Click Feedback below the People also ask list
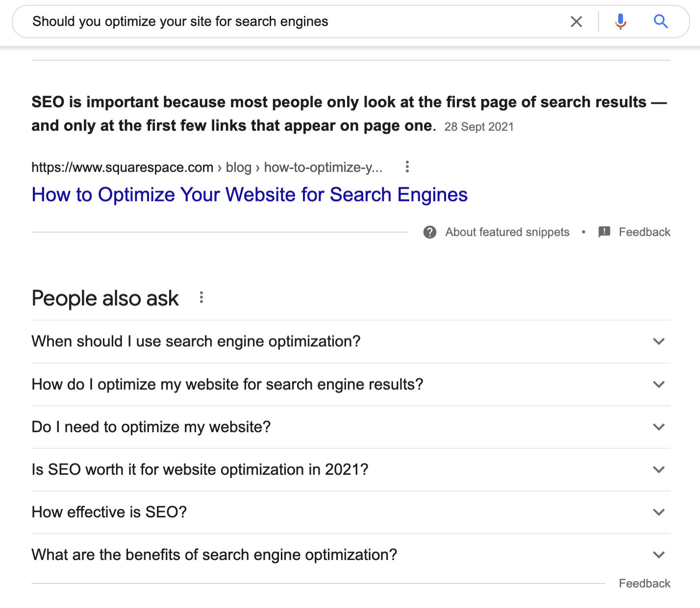This screenshot has width=700, height=608. (x=644, y=584)
